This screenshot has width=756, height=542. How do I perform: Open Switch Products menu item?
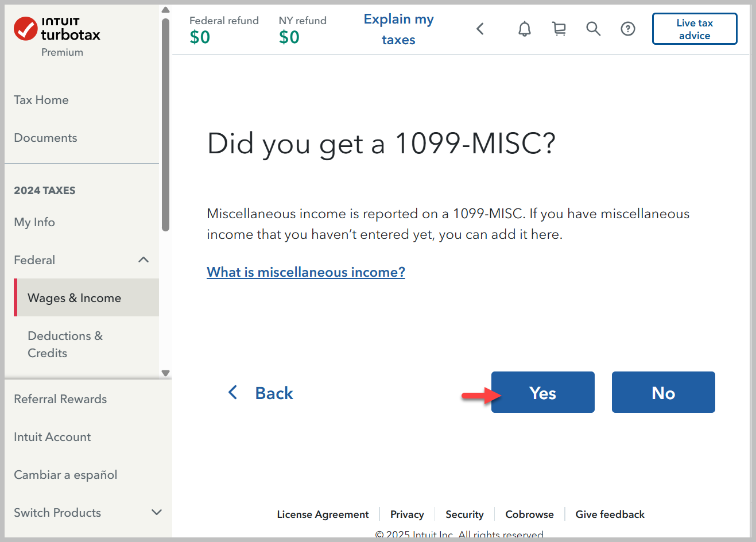pos(57,513)
